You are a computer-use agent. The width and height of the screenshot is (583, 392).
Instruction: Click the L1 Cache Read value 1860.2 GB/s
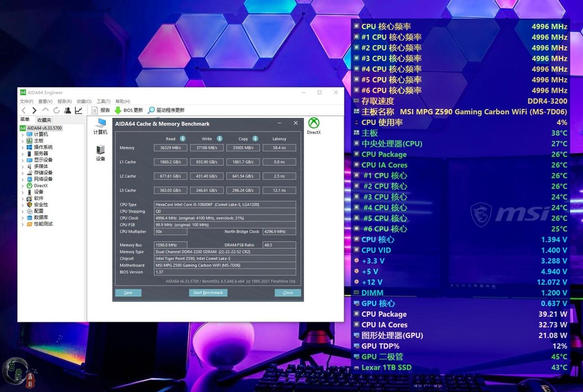click(171, 162)
